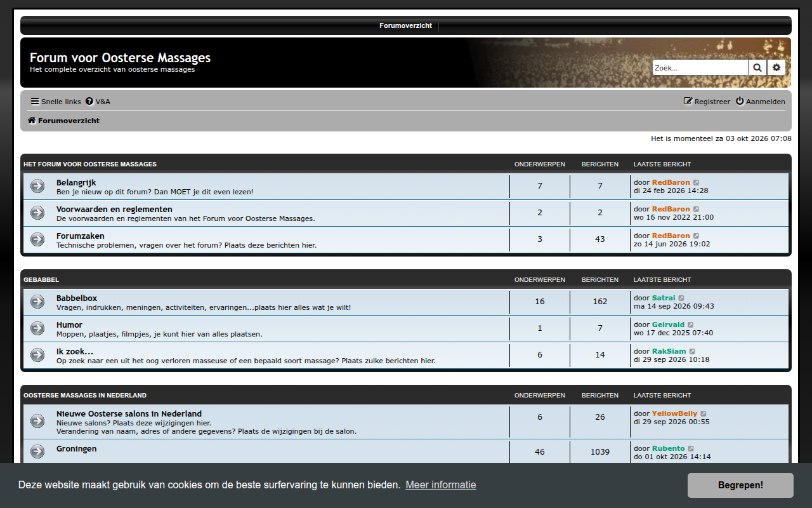Open the Forumzaken forum
The image size is (812, 508).
(x=81, y=236)
